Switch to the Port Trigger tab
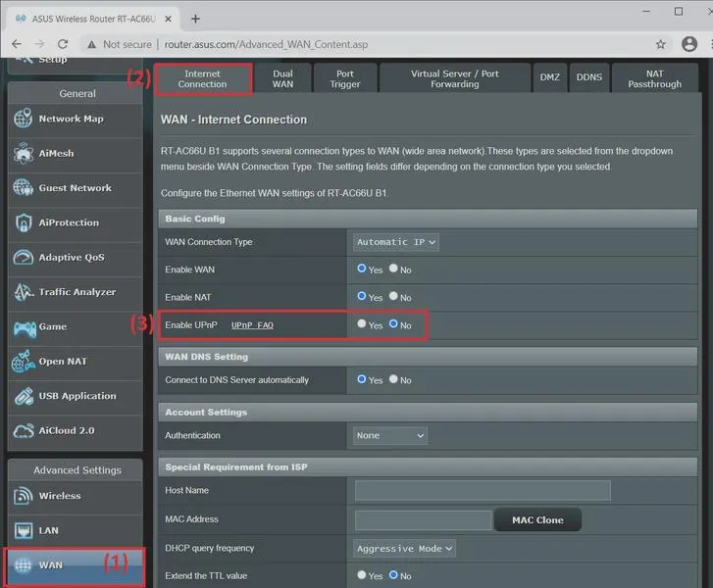Image resolution: width=713 pixels, height=588 pixels. pos(345,79)
